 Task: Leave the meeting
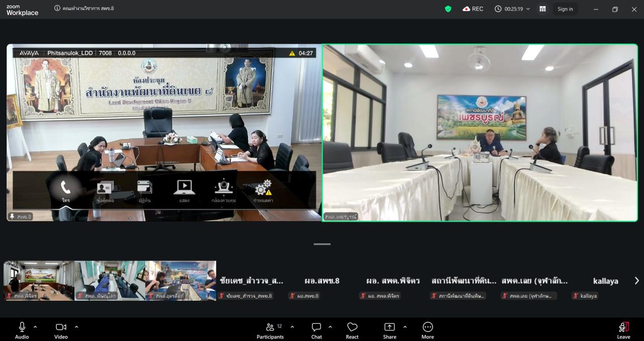pyautogui.click(x=623, y=330)
